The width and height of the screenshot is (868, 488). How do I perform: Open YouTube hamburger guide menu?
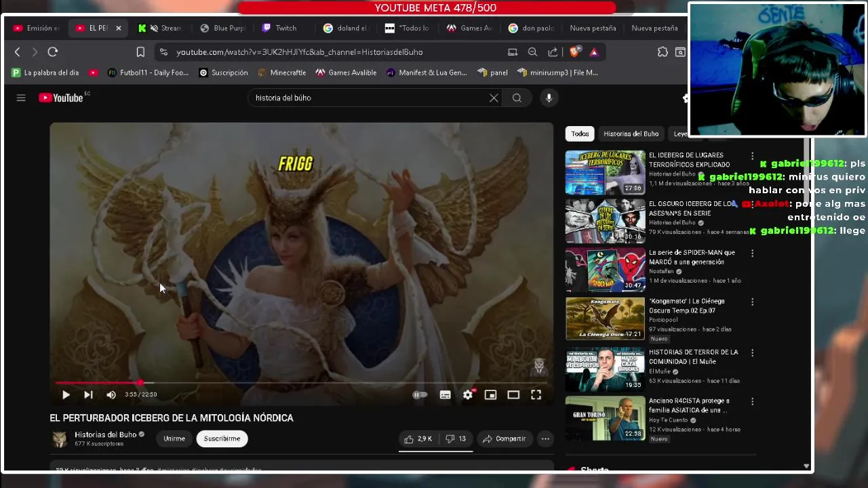pyautogui.click(x=21, y=98)
